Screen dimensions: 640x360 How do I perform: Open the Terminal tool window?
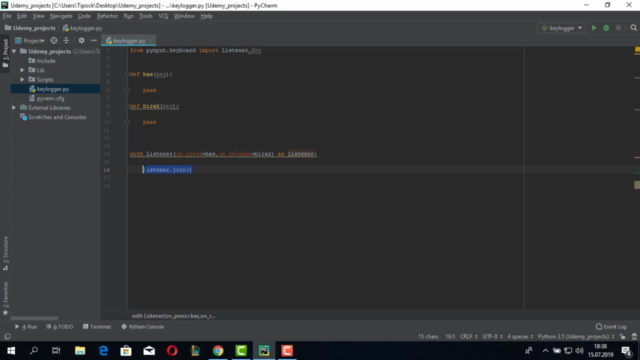point(97,327)
